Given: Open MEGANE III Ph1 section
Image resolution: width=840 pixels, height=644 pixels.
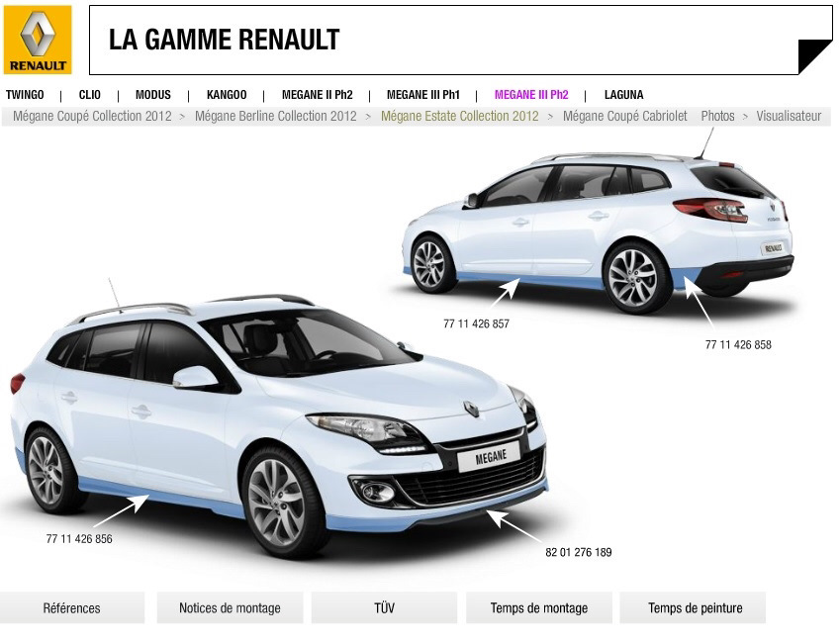Looking at the screenshot, I should [423, 95].
